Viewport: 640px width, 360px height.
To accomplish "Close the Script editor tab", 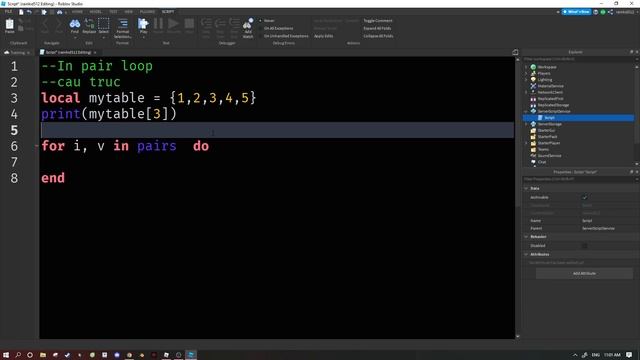I will [95, 53].
